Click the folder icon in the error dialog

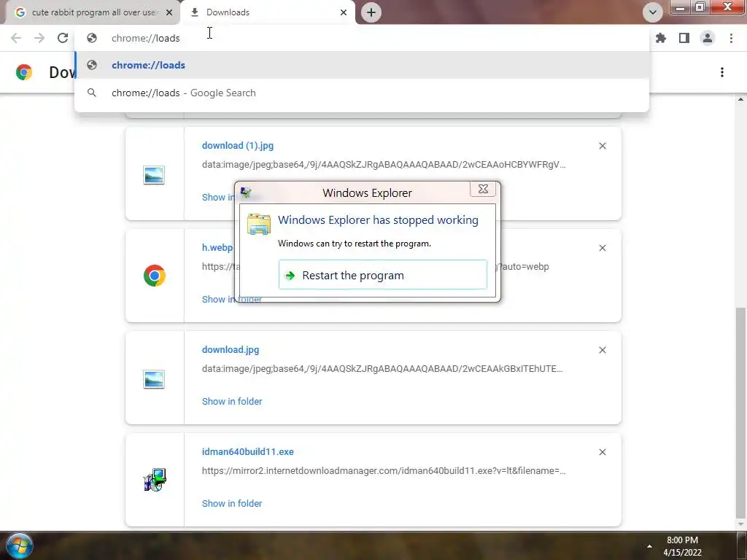coord(259,225)
